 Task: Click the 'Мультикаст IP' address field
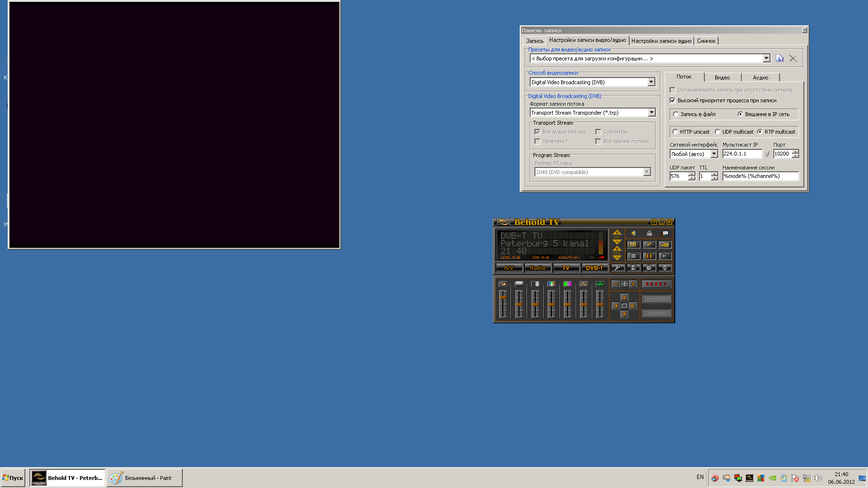741,154
